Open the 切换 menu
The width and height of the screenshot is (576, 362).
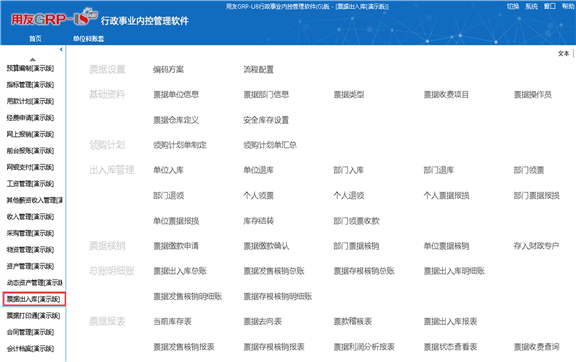click(513, 6)
